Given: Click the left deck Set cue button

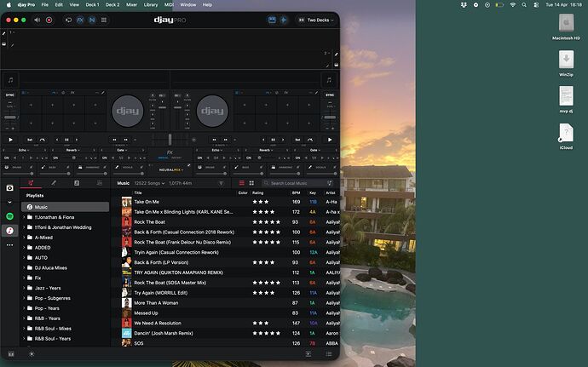Looking at the screenshot, I should 30,140.
